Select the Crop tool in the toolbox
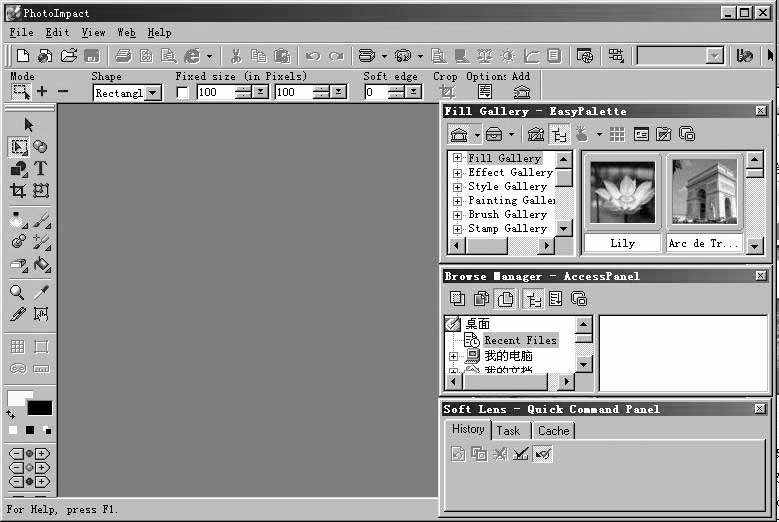 point(18,190)
